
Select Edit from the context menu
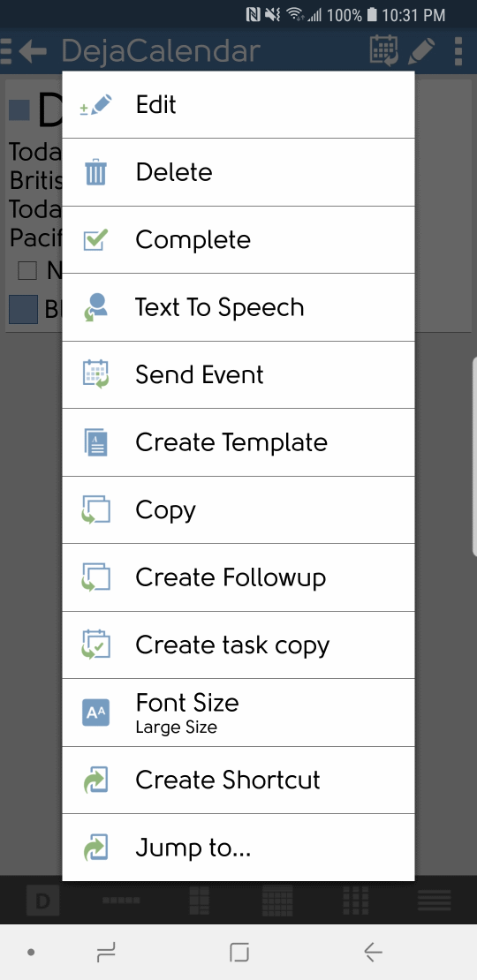coord(238,104)
